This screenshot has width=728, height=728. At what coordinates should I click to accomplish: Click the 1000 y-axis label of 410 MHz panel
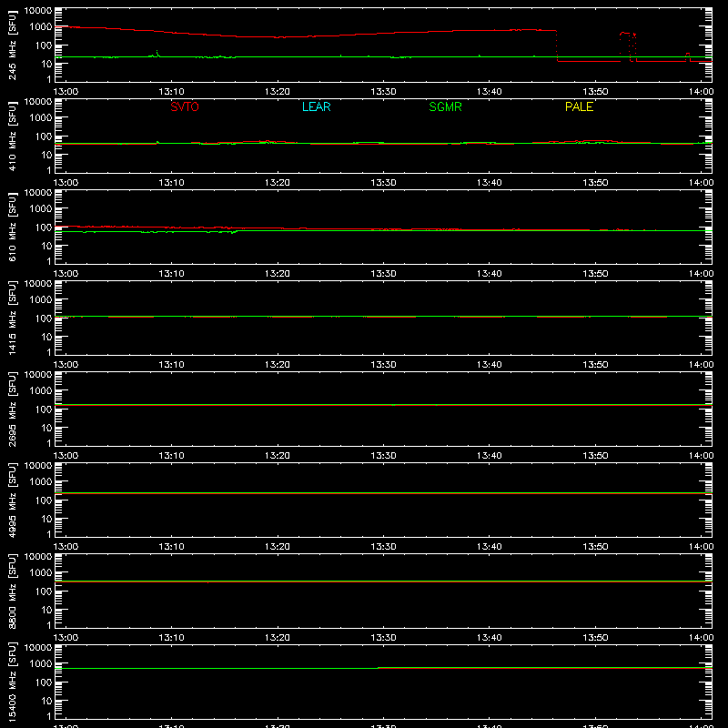click(x=41, y=118)
